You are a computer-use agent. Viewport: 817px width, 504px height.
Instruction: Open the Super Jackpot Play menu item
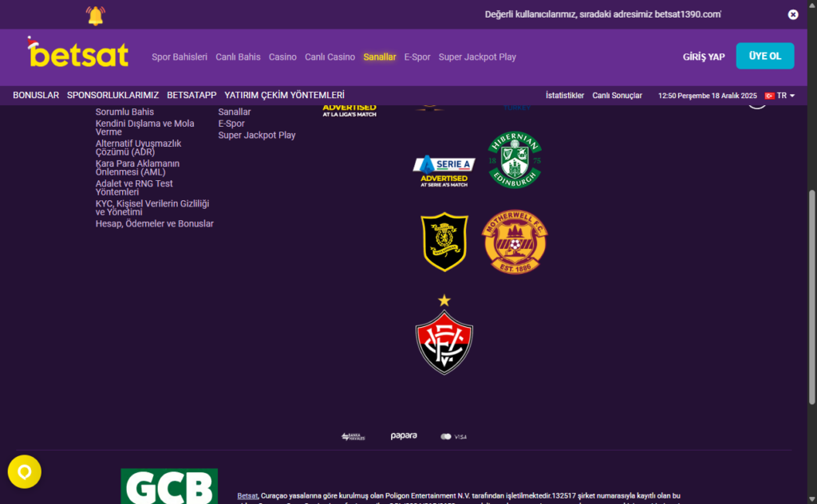click(x=477, y=57)
